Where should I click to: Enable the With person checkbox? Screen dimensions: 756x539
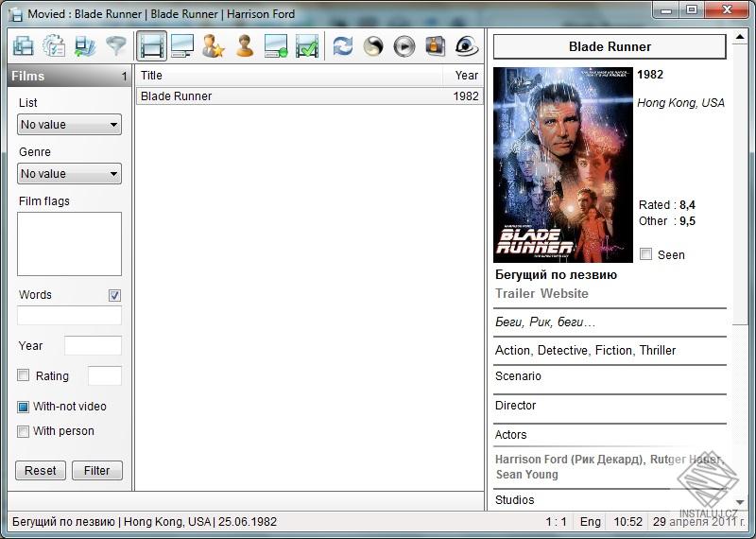[x=23, y=431]
